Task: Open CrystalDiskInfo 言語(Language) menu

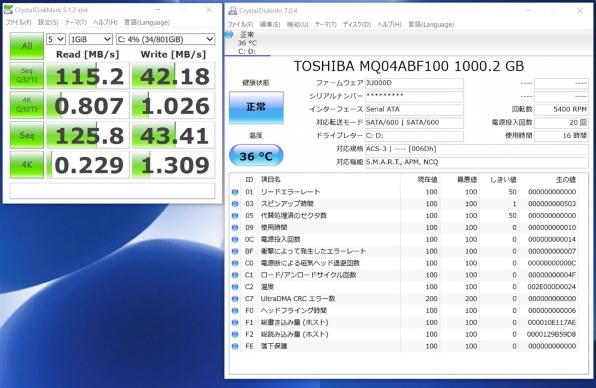Action: coord(431,24)
